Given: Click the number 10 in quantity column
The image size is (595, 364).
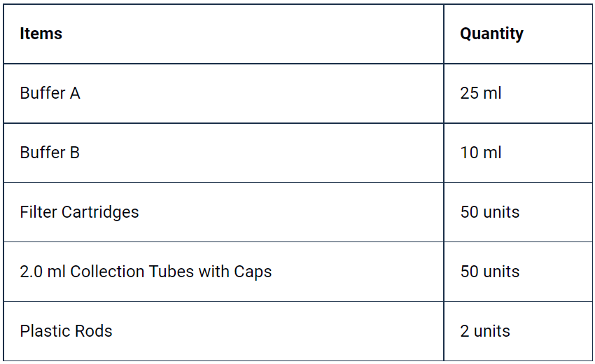Looking at the screenshot, I should point(470,153).
